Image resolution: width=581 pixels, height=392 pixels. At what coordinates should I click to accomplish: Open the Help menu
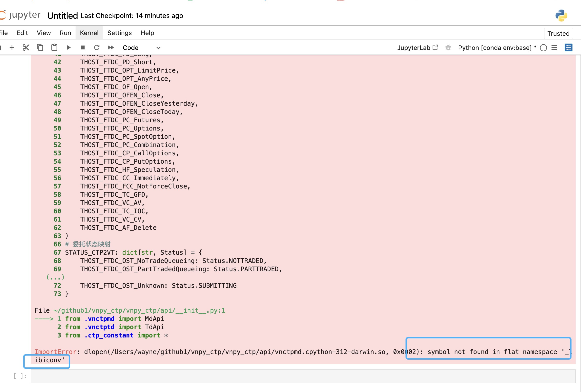point(147,33)
